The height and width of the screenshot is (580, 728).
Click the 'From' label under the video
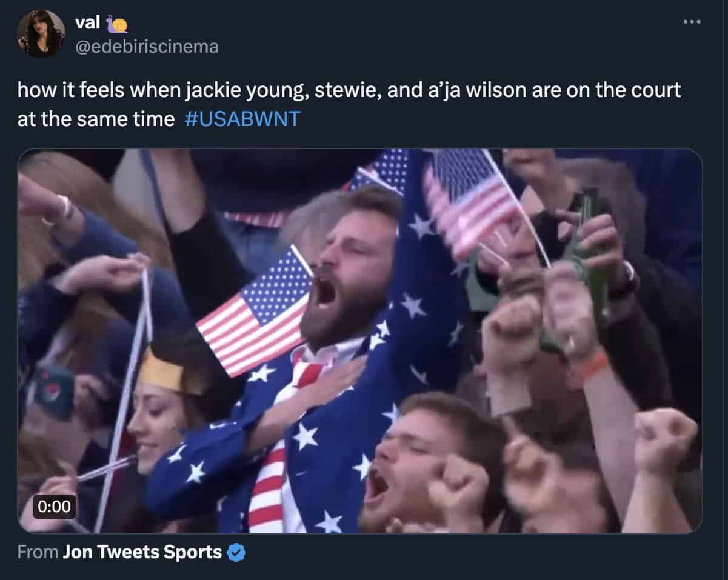tap(38, 553)
